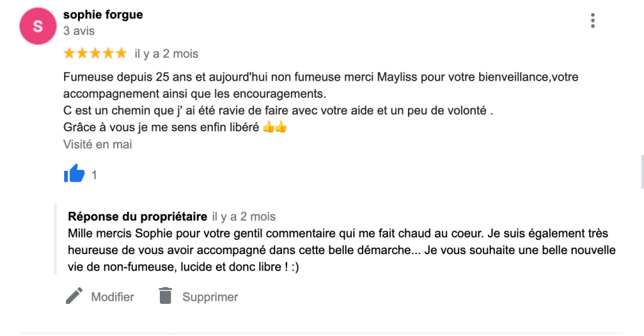View the reviewer's "3 avis" link
644x336 pixels.
(79, 30)
